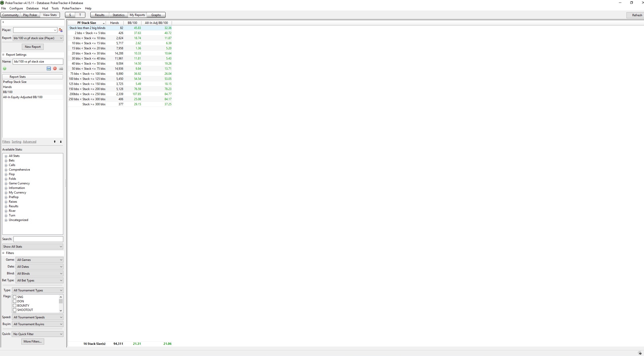This screenshot has height=356, width=644.
Task: Expand the Bets stats tree node
Action: tap(6, 161)
